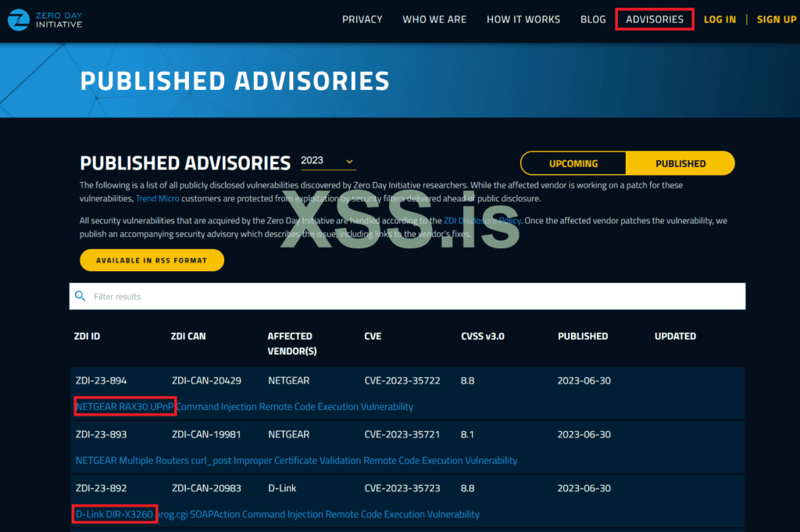800x532 pixels.
Task: Open the Privacy menu item
Action: click(x=362, y=20)
